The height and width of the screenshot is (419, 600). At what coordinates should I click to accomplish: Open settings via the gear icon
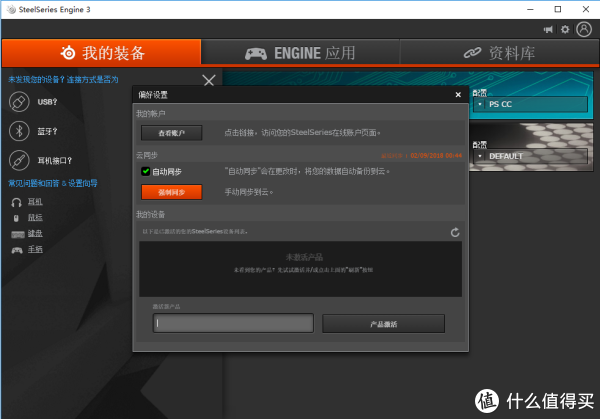tap(565, 29)
